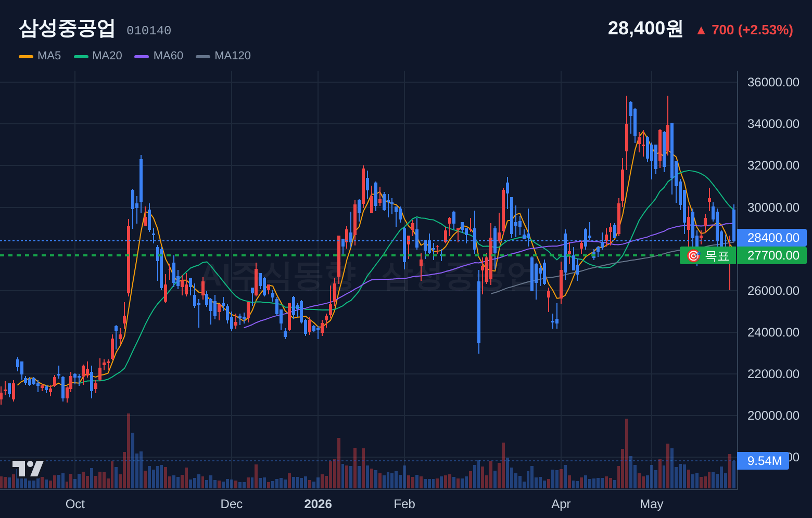Click the red up-triangle price change icon

701,31
